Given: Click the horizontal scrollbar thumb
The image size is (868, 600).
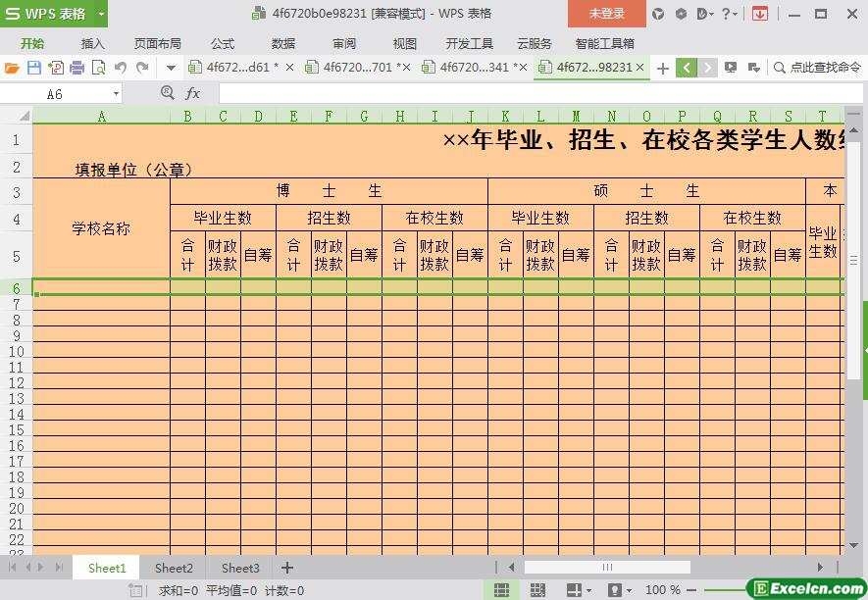Looking at the screenshot, I should coord(607,567).
